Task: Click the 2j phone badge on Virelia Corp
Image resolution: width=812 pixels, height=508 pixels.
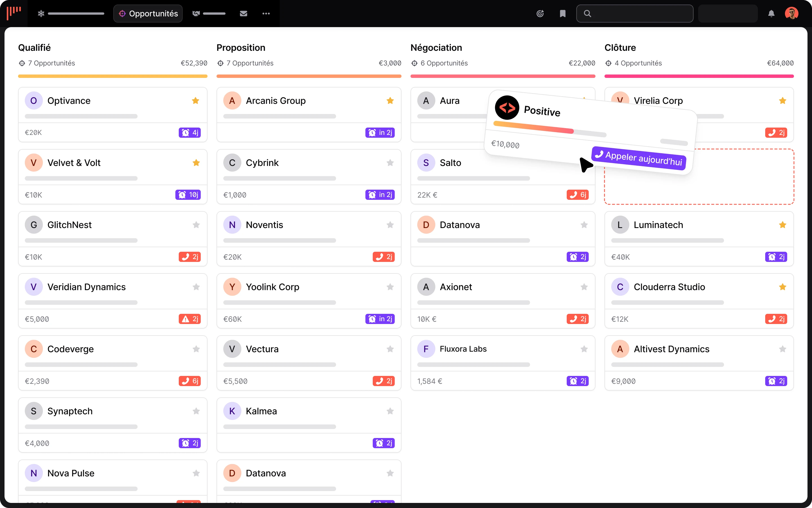Action: pos(776,132)
